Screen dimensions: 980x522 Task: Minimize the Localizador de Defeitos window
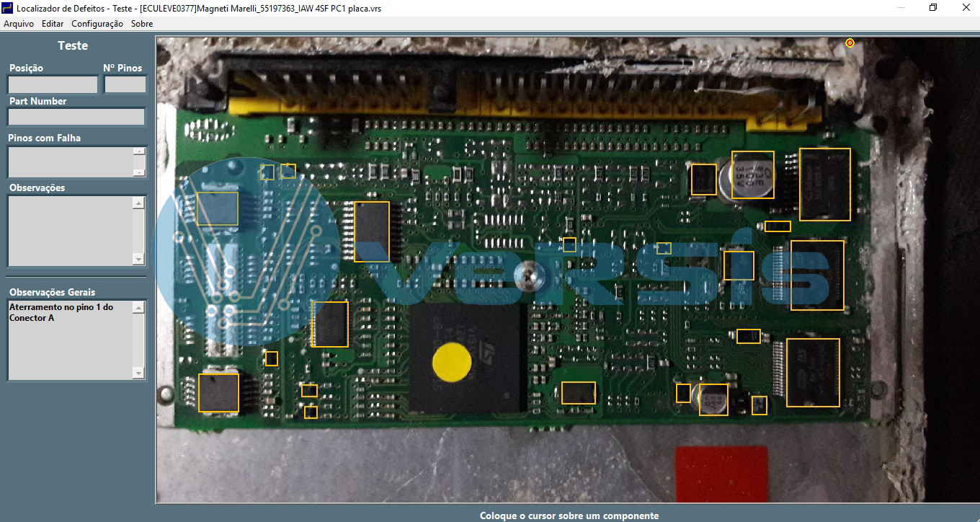tap(901, 8)
